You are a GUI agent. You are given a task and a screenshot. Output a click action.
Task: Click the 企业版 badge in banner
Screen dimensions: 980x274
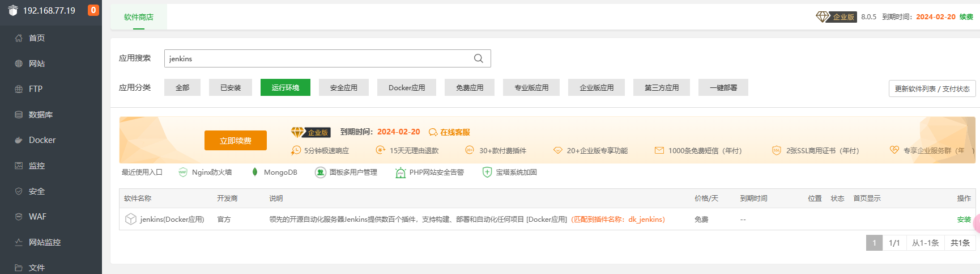[310, 132]
